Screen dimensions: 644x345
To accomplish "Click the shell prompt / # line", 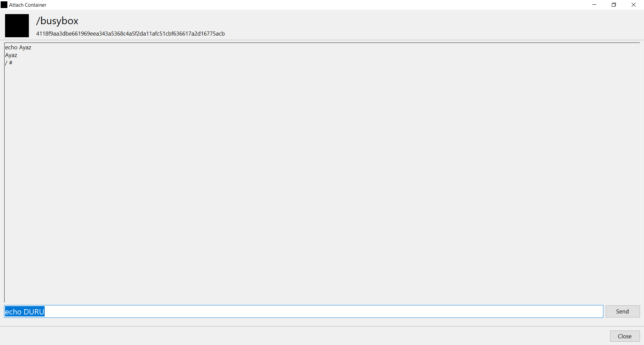I will pyautogui.click(x=8, y=63).
